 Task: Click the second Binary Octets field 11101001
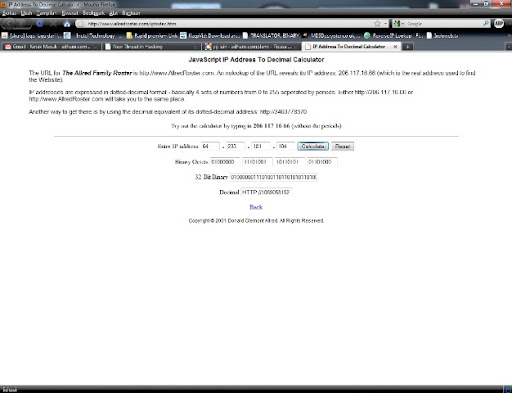[257, 162]
